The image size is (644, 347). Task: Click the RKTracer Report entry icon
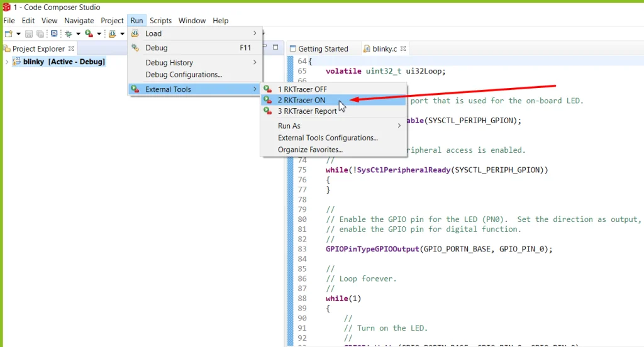[x=268, y=111]
